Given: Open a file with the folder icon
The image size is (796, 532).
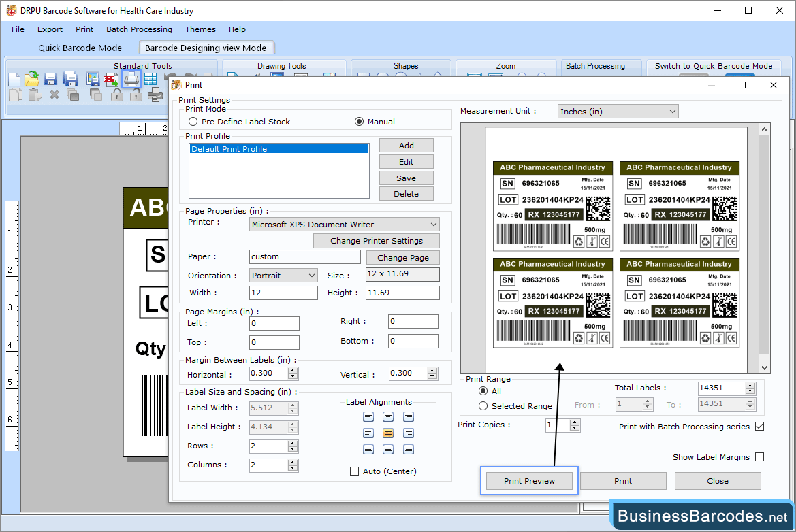Looking at the screenshot, I should coord(32,79).
